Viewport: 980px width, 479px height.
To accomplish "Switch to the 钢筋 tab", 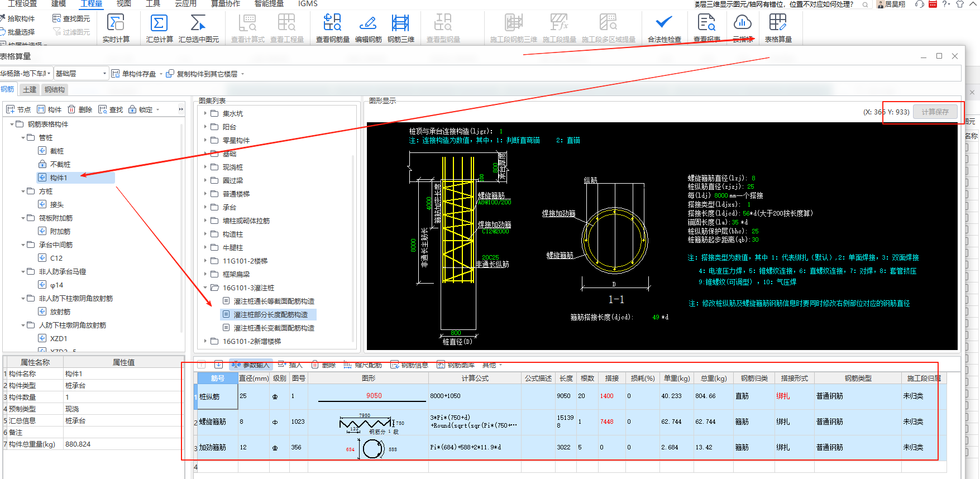I will tap(7, 89).
